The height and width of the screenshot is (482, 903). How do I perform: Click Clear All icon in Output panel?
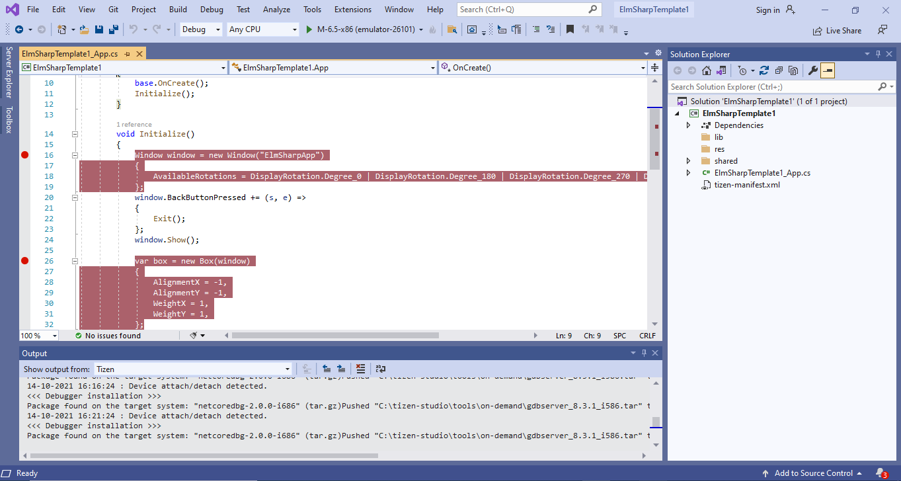[361, 369]
